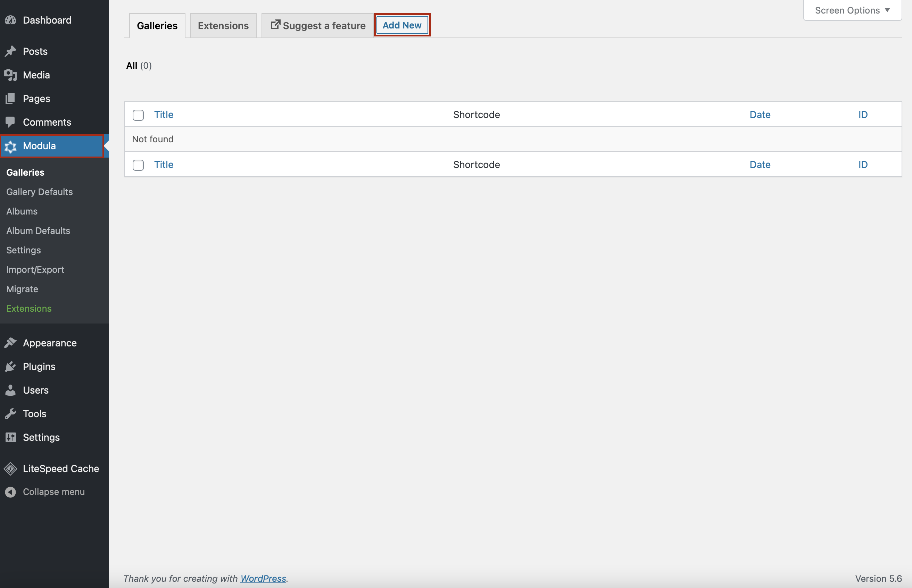The image size is (912, 588).
Task: Click the Dashboard icon in sidebar
Action: coord(11,19)
